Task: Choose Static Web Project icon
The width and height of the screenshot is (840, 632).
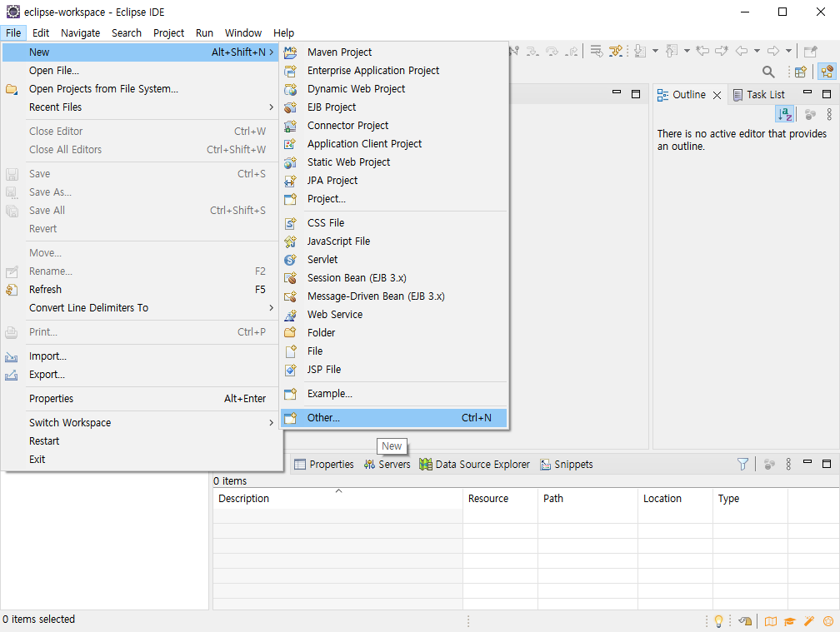Action: point(290,162)
